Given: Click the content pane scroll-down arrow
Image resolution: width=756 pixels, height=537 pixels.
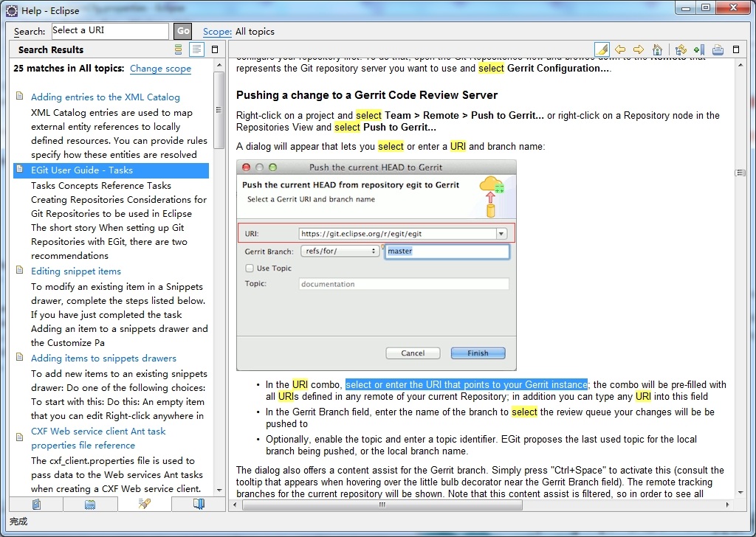Looking at the screenshot, I should tap(740, 492).
